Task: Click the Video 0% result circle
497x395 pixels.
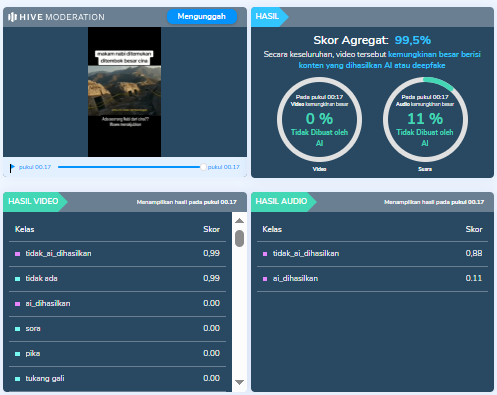Action: pyautogui.click(x=319, y=120)
